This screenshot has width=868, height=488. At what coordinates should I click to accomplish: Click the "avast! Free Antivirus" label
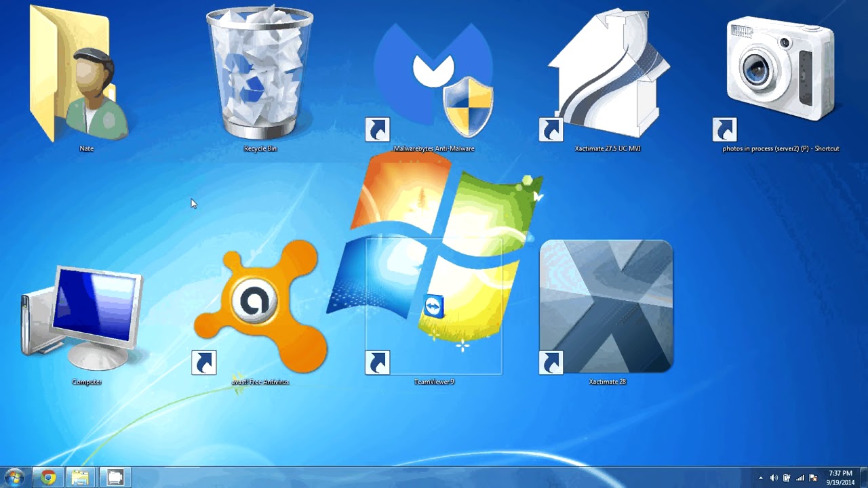click(x=260, y=382)
